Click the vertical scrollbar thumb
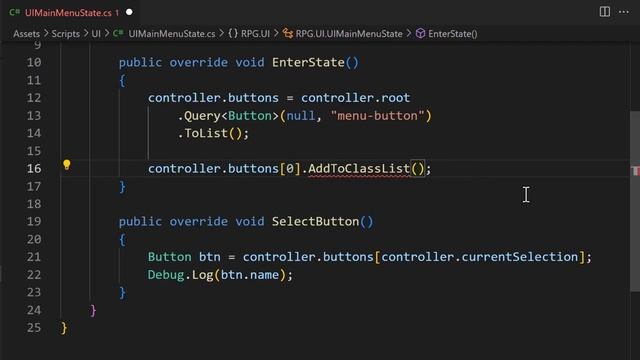Viewport: 640px width, 360px height. coord(635,201)
